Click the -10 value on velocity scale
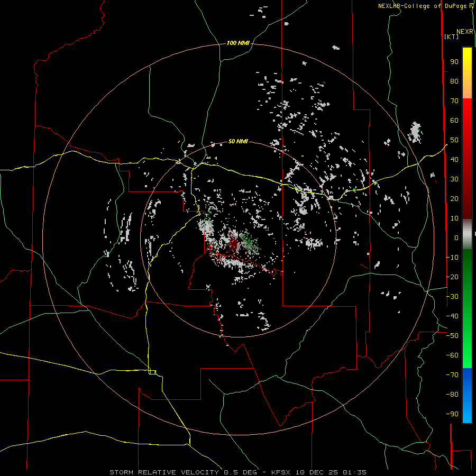476x476 pixels. 452,258
